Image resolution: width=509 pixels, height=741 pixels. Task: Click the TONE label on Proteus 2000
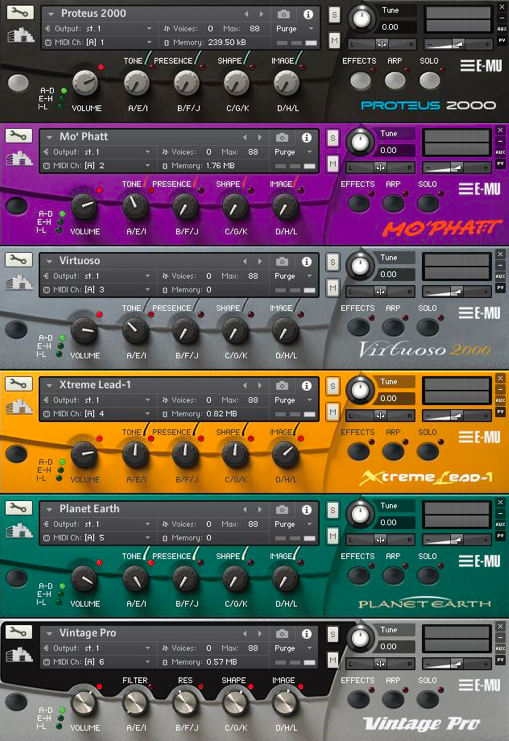(x=133, y=61)
